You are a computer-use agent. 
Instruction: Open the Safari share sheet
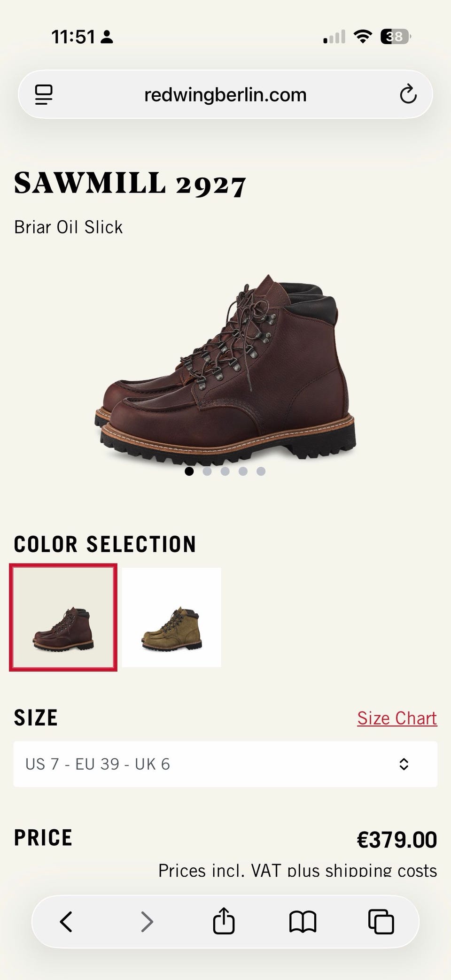(x=224, y=920)
